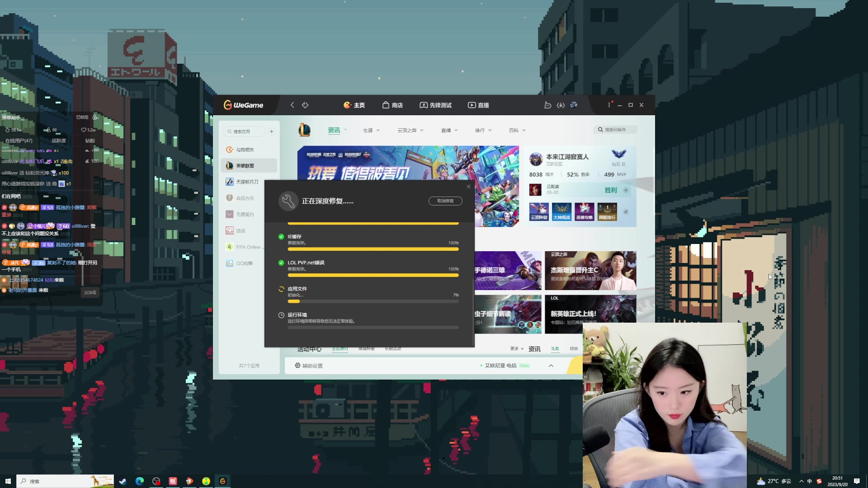Click the diamond rank emblem icon
This screenshot has height=488, width=868.
click(618, 155)
